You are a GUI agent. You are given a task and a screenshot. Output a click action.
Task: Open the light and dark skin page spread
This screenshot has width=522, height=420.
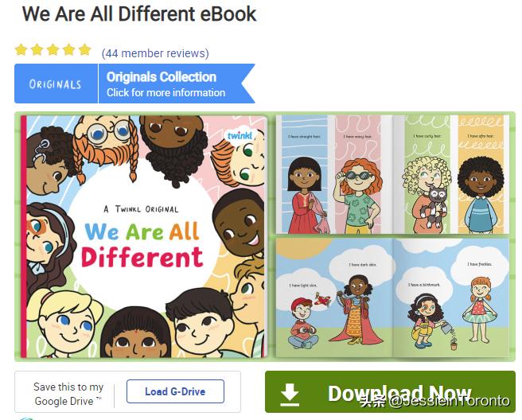(x=334, y=297)
